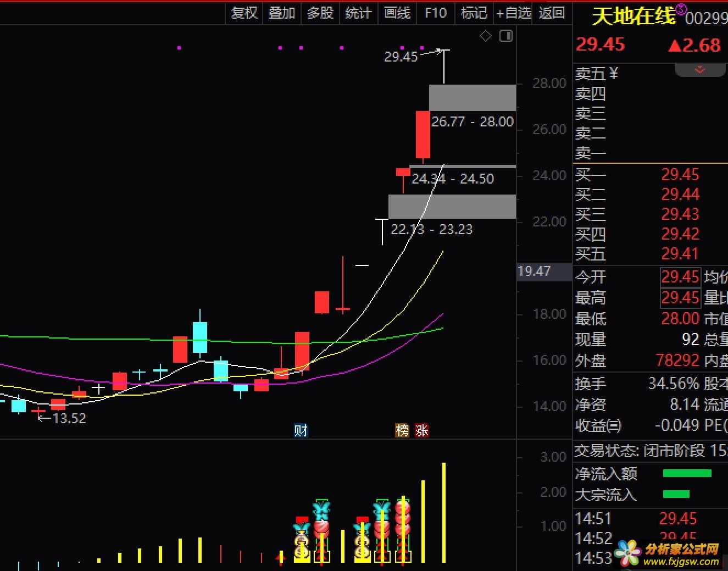Click the 财 financial marker on chart
The image size is (728, 571).
tap(301, 430)
